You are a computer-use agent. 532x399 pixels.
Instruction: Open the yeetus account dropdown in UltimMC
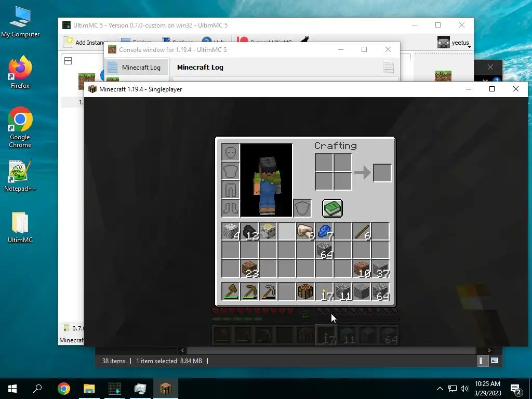click(x=454, y=43)
